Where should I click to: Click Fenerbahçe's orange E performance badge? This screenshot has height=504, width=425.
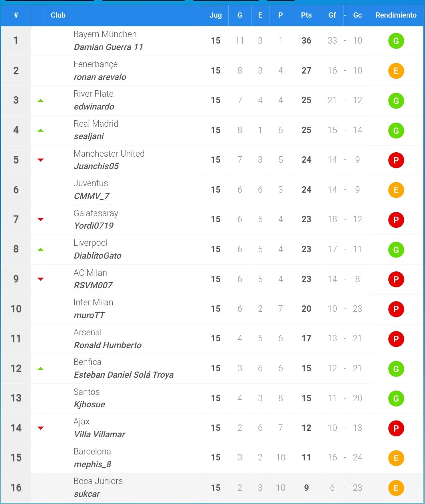[x=396, y=71]
